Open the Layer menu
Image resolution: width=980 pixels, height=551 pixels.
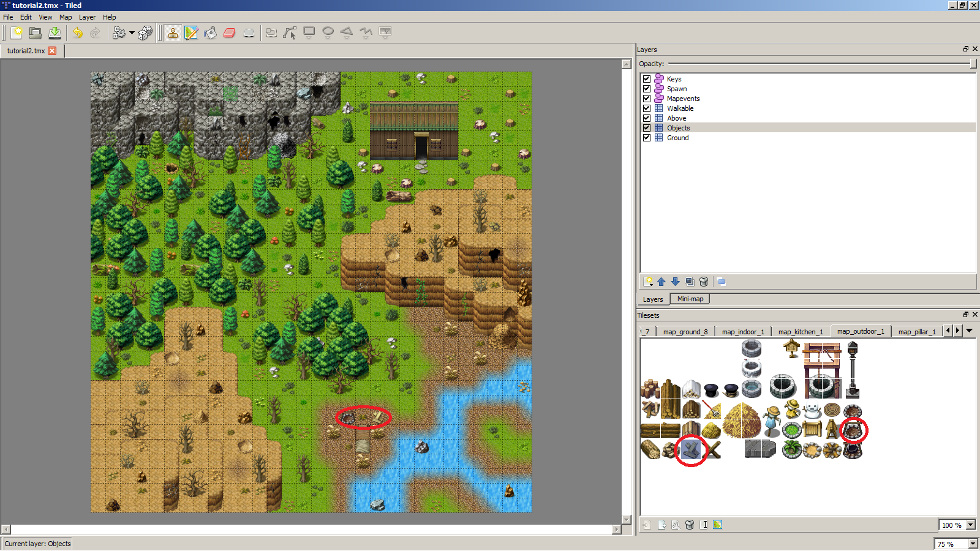click(x=87, y=17)
